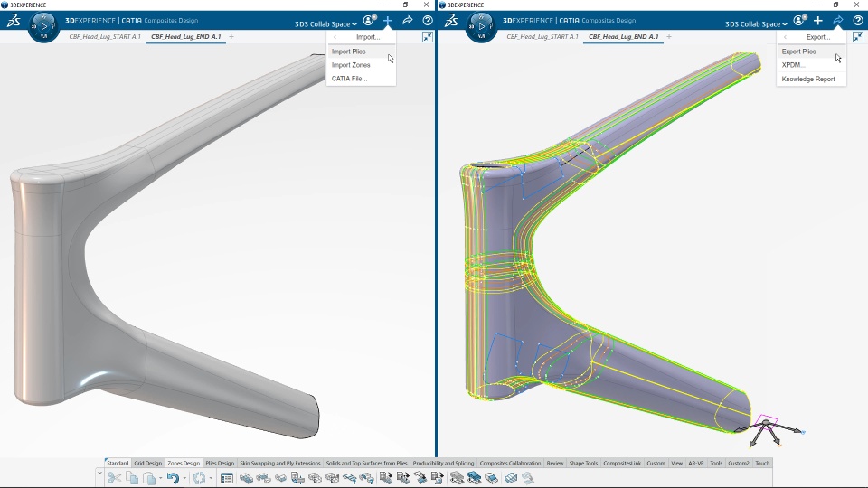Click the compass in the right window
This screenshot has height=488, width=868.
[481, 26]
